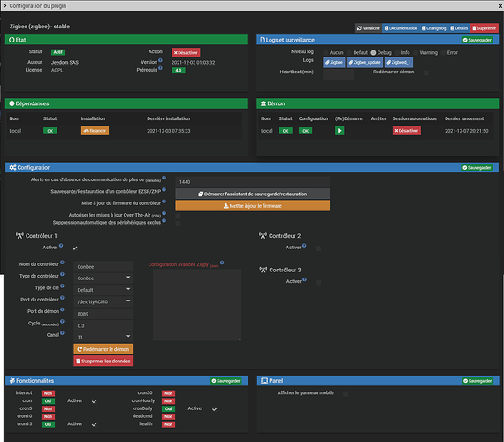
Task: Save the Configuration section
Action: click(477, 167)
